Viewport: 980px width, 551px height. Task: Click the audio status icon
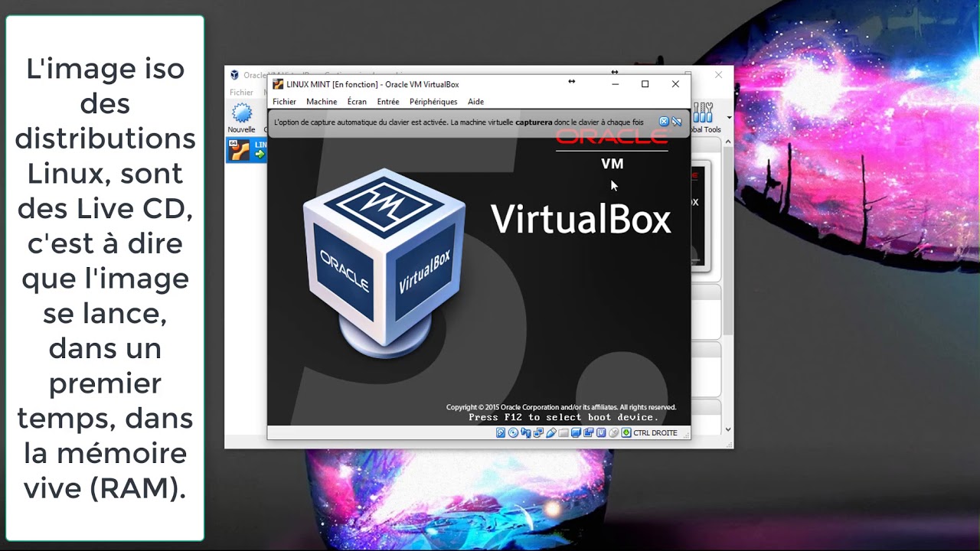[526, 432]
